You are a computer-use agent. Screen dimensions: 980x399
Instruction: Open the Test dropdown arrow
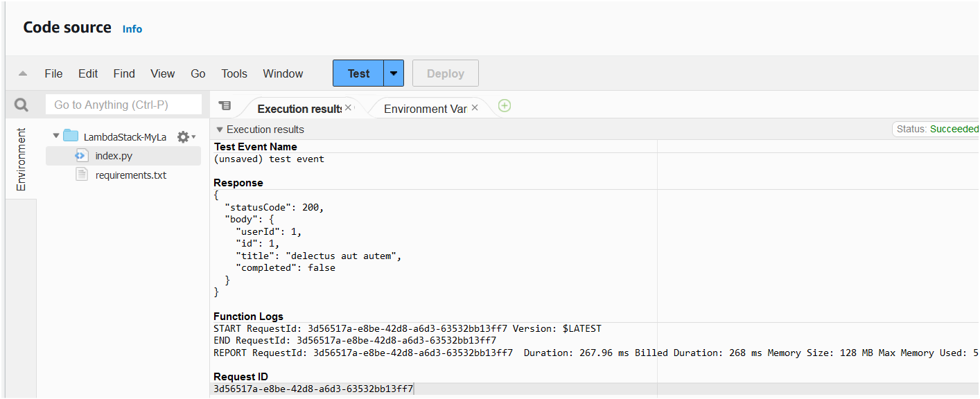pyautogui.click(x=393, y=73)
